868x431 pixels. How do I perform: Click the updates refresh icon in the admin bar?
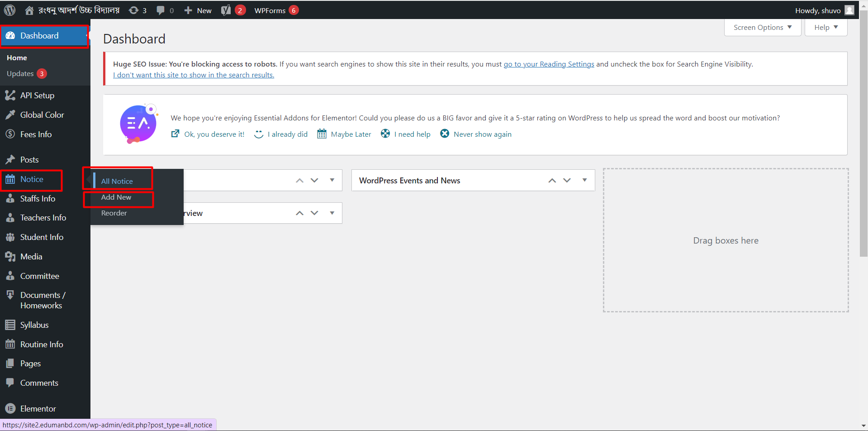pyautogui.click(x=134, y=10)
